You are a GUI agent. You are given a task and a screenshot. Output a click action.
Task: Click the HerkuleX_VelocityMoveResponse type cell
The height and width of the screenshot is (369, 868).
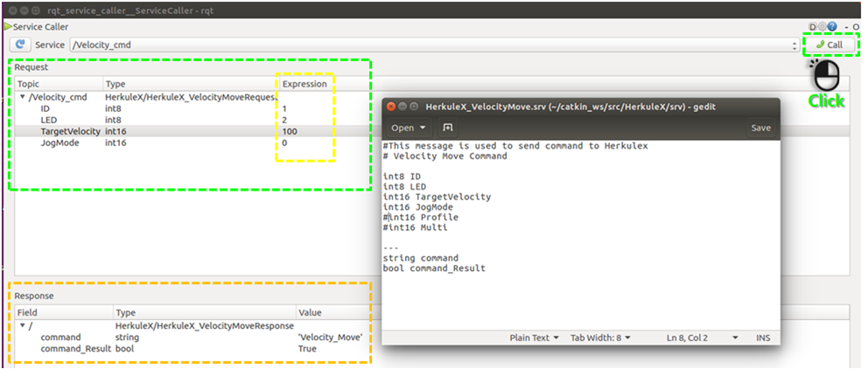point(204,325)
